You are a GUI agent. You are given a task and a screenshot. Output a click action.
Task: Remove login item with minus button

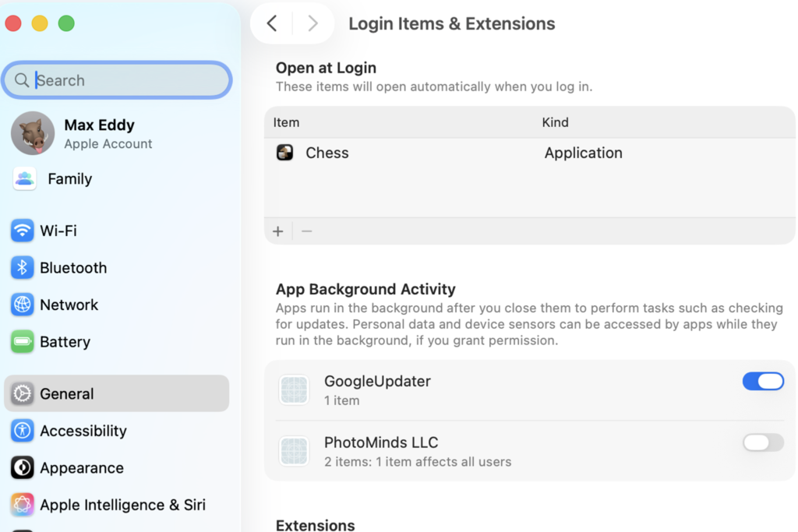click(x=307, y=231)
